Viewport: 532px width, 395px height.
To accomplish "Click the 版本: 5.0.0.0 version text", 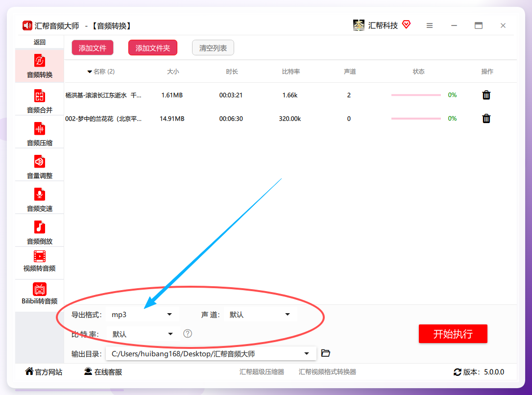I will [x=484, y=372].
